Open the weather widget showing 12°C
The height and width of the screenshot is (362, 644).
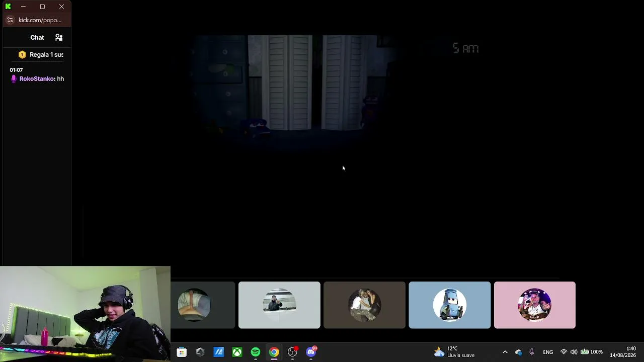pyautogui.click(x=454, y=352)
